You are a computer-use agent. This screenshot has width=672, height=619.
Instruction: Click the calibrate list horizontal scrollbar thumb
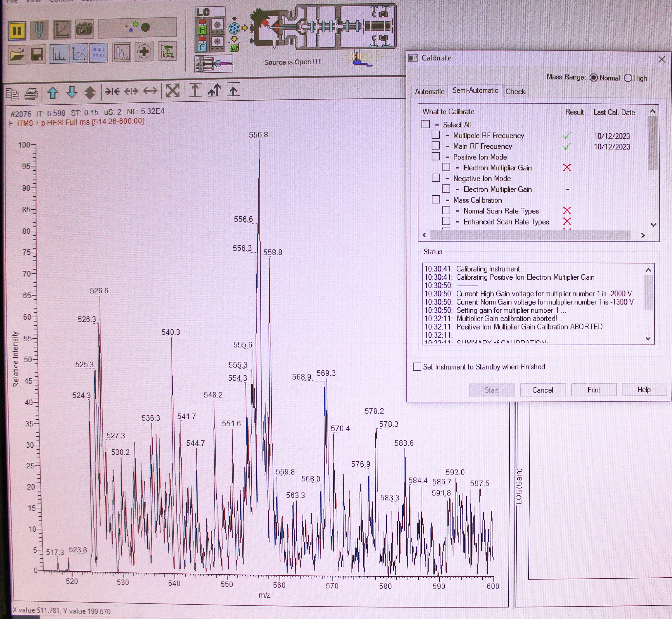pyautogui.click(x=530, y=235)
